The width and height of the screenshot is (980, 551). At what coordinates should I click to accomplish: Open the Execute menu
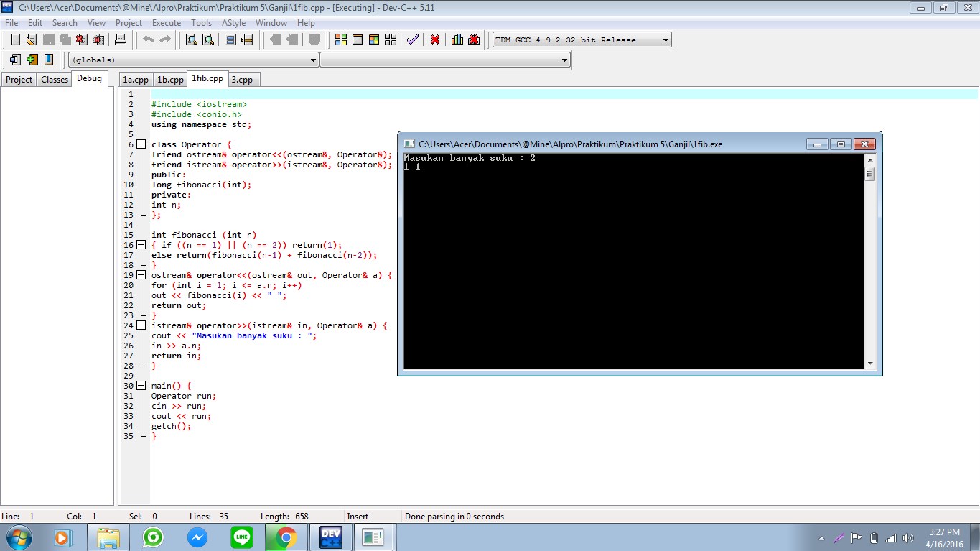pyautogui.click(x=167, y=23)
